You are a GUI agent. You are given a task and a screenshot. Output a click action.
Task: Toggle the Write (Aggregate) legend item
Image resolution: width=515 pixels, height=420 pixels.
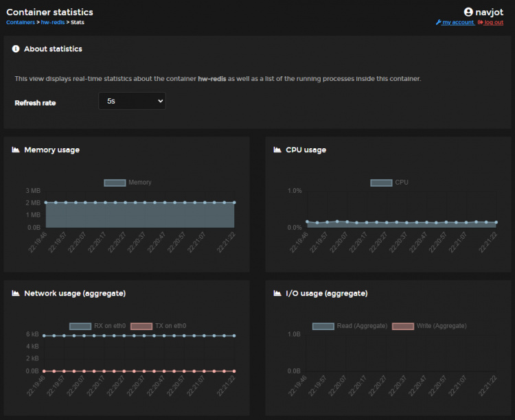pos(429,326)
